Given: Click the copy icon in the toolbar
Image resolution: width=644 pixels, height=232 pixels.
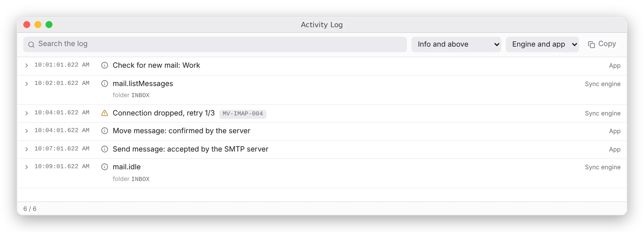Looking at the screenshot, I should 592,44.
